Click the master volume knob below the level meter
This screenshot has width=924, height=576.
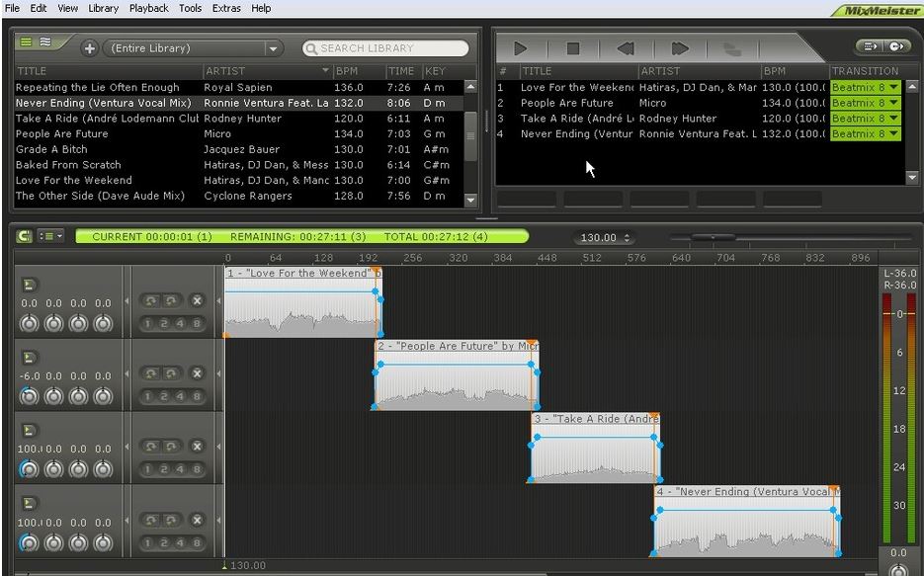pyautogui.click(x=898, y=569)
